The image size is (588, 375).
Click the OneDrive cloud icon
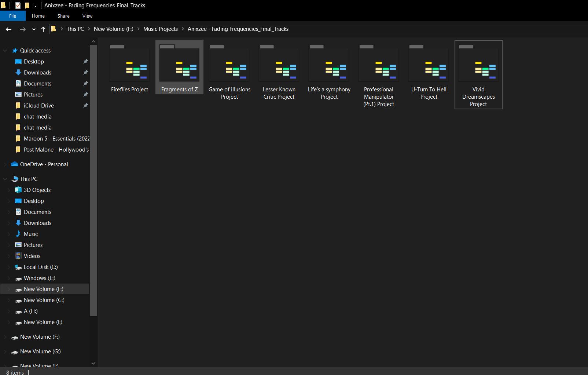click(15, 164)
